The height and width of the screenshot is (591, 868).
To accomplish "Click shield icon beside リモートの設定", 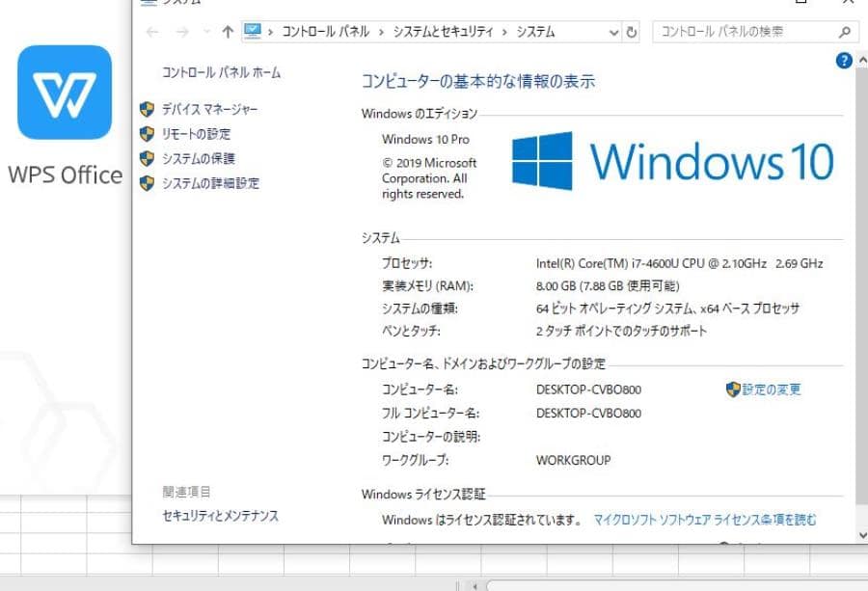I will [x=147, y=133].
